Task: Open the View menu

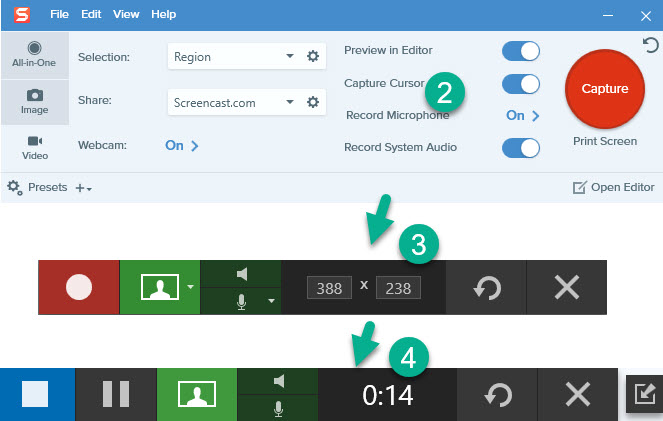Action: click(x=126, y=14)
